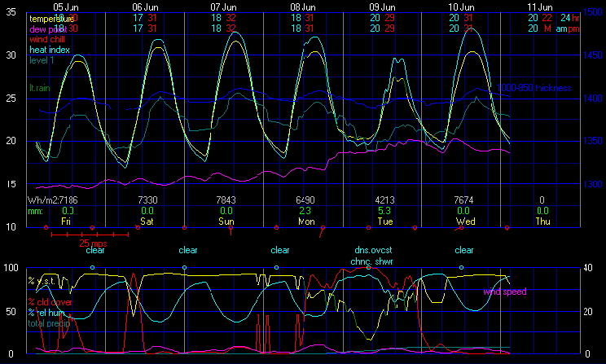The width and height of the screenshot is (606, 364).
Task: Select the green "lt.rain" legend label
Action: click(x=40, y=88)
